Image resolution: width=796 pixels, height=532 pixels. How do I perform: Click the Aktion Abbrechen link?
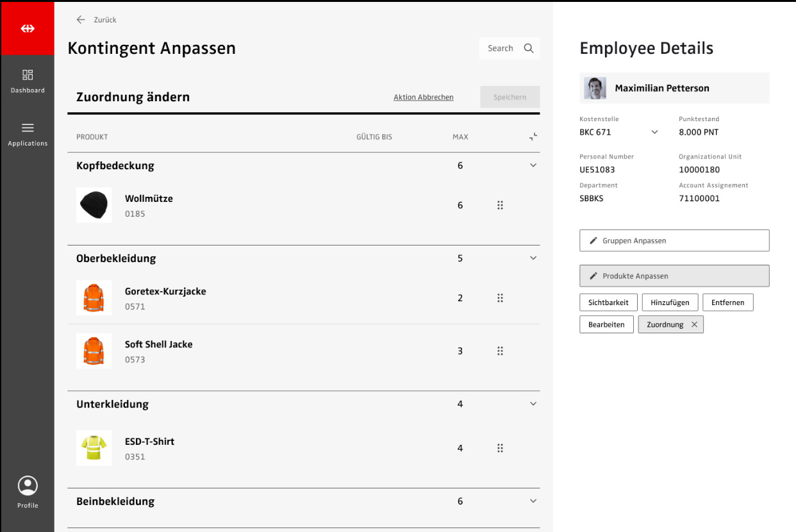(x=423, y=97)
